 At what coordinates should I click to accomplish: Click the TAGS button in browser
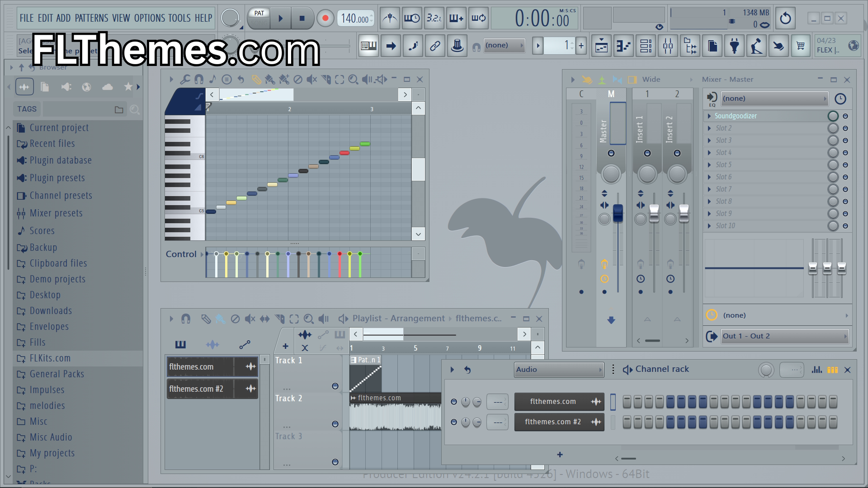coord(27,109)
